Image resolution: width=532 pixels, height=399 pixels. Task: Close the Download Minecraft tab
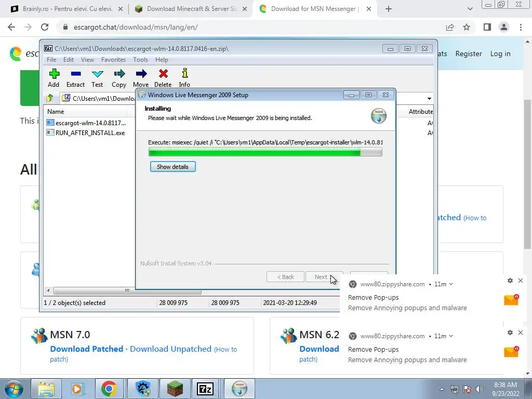click(245, 9)
